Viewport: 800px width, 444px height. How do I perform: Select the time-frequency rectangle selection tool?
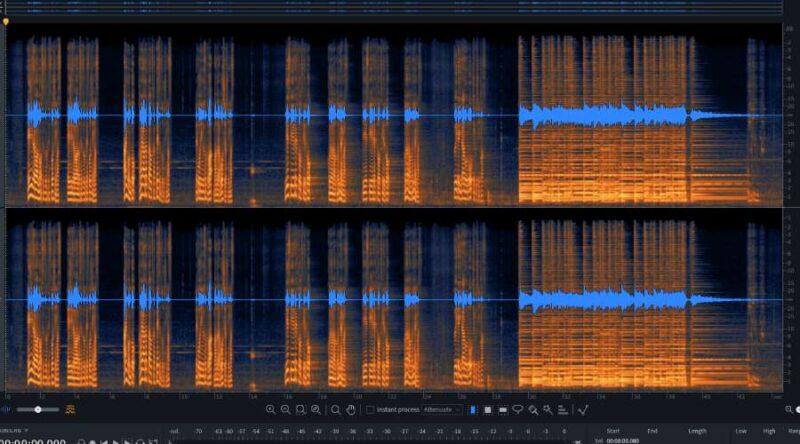487,410
